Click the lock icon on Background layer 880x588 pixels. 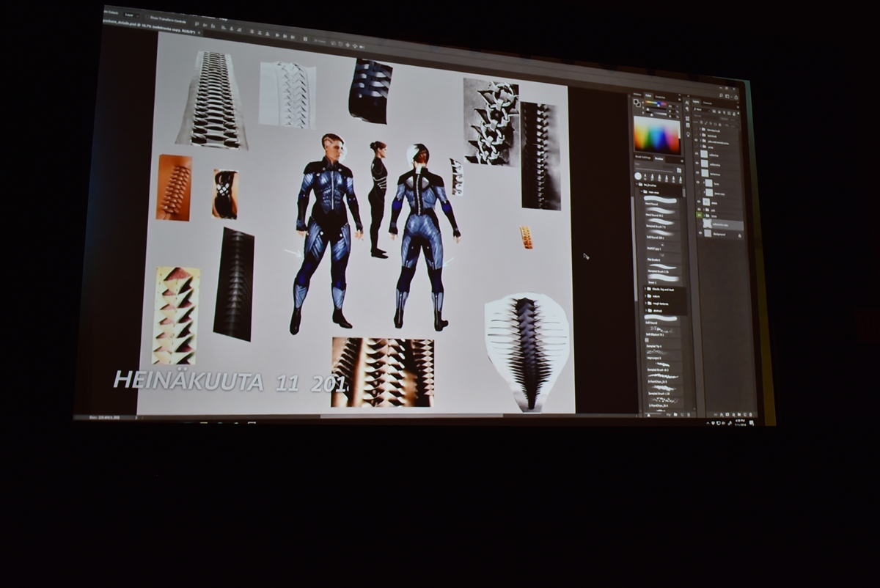coord(739,236)
